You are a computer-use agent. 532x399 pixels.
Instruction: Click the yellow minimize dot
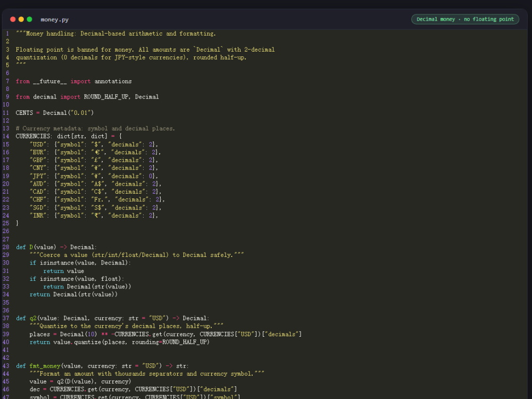[x=21, y=19]
